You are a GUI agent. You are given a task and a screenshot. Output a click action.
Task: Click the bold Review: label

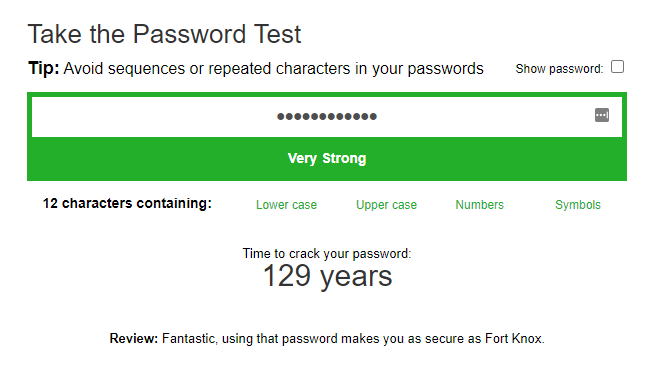pyautogui.click(x=134, y=339)
